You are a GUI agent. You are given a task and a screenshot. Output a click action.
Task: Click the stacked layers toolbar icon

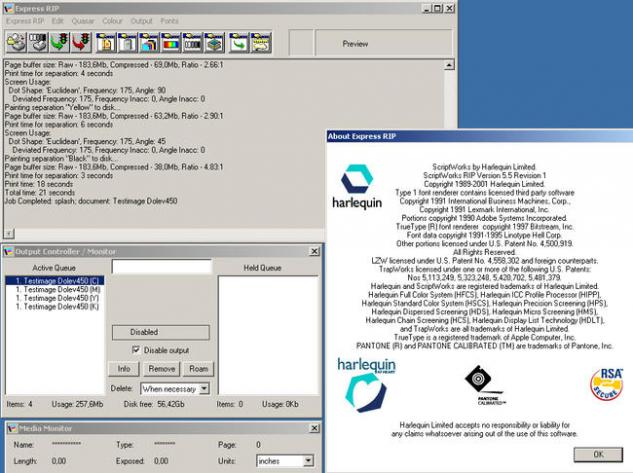[213, 43]
